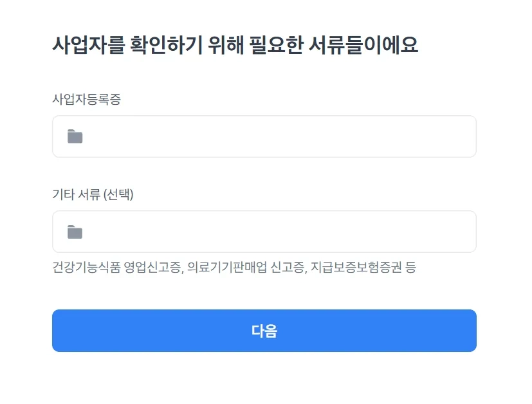Viewport: 532px width, 404px height.
Task: Open the 기타 서류 (선택) upload field
Action: click(x=264, y=232)
